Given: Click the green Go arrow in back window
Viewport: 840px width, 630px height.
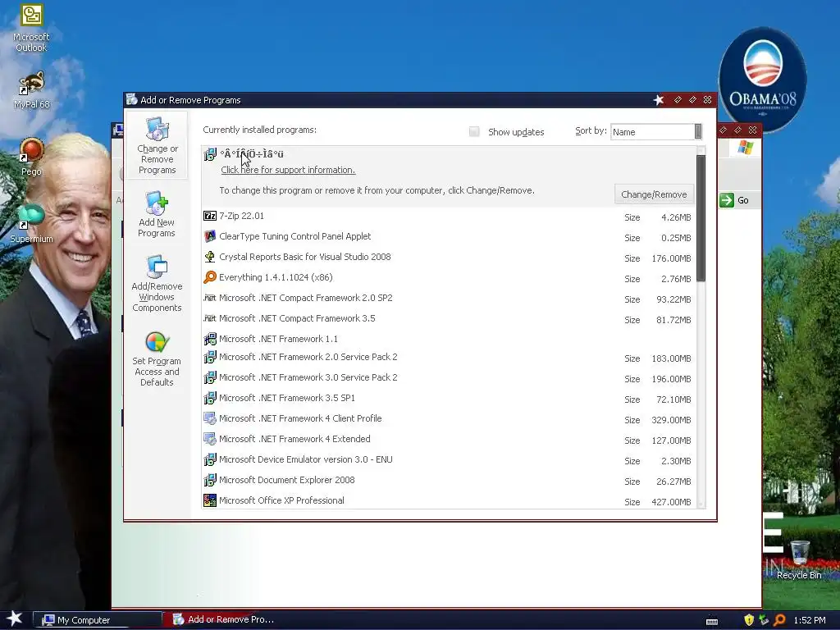Looking at the screenshot, I should pos(727,200).
